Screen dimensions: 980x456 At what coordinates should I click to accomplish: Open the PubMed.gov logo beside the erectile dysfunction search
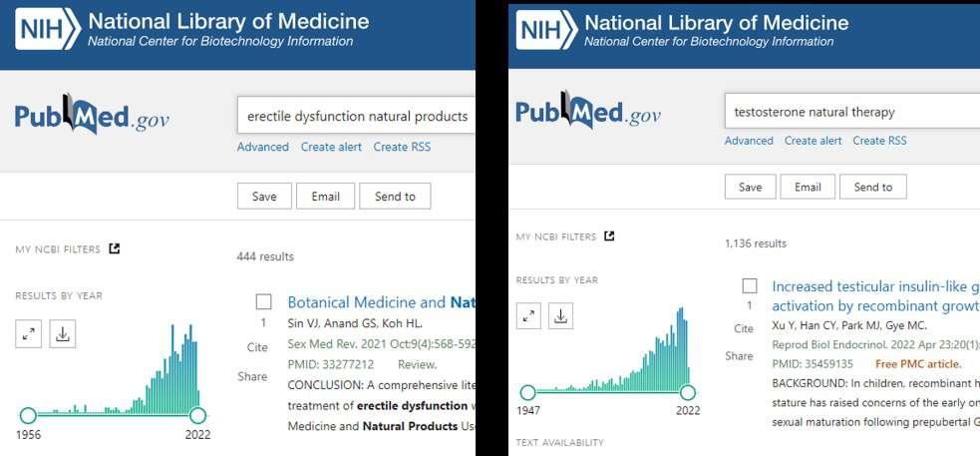tap(92, 116)
